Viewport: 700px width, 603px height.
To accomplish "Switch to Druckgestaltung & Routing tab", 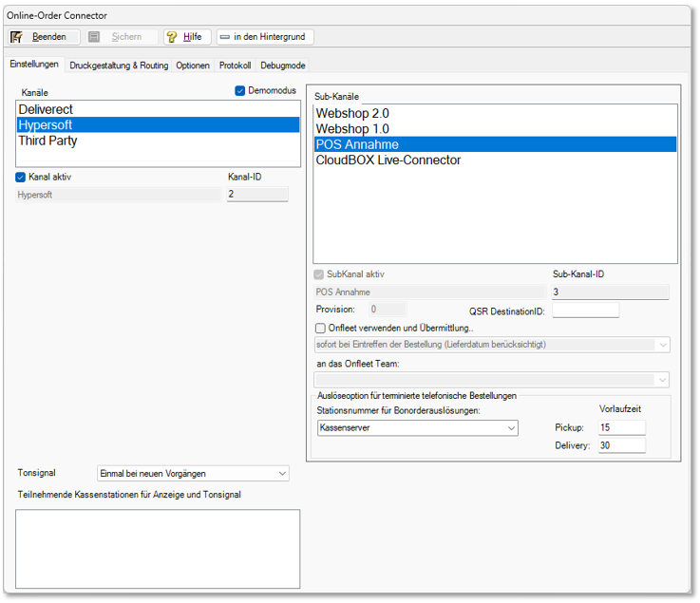I will [x=119, y=66].
